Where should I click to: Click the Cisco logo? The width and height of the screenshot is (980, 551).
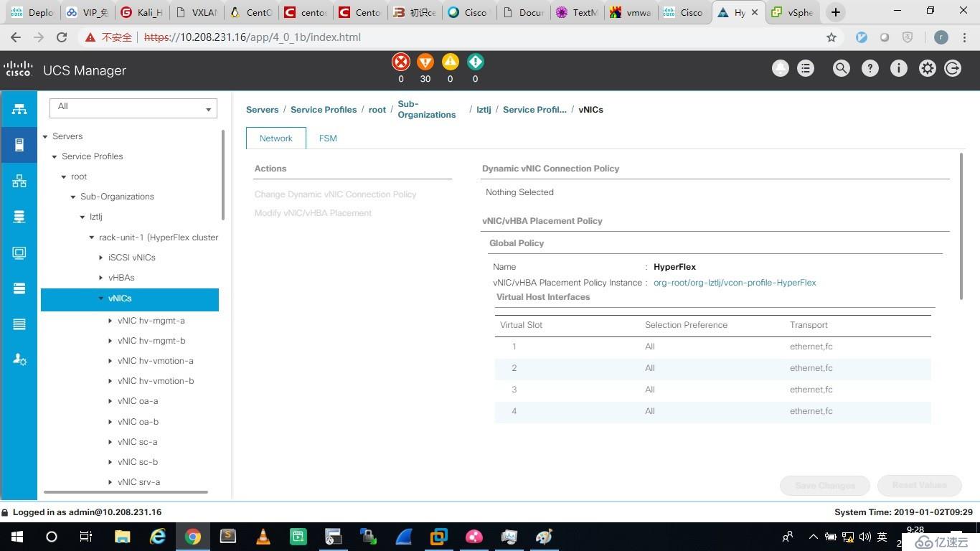pos(18,69)
